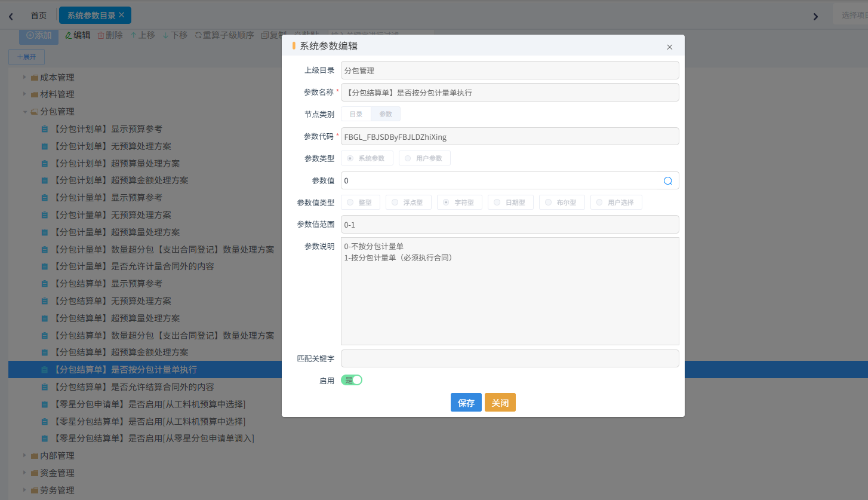Click document icon beside 【分包计量单】超预算量处理方案
This screenshot has width=868, height=500.
pyautogui.click(x=45, y=232)
